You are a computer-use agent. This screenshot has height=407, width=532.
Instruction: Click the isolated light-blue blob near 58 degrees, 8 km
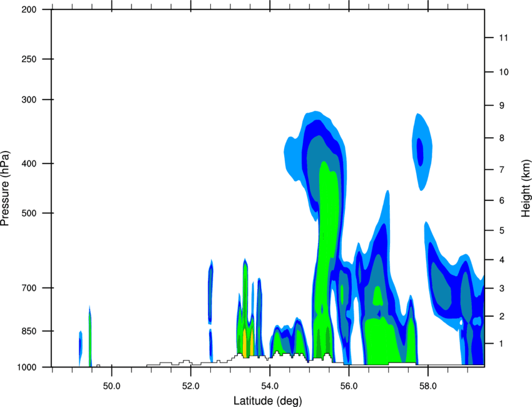(422, 152)
